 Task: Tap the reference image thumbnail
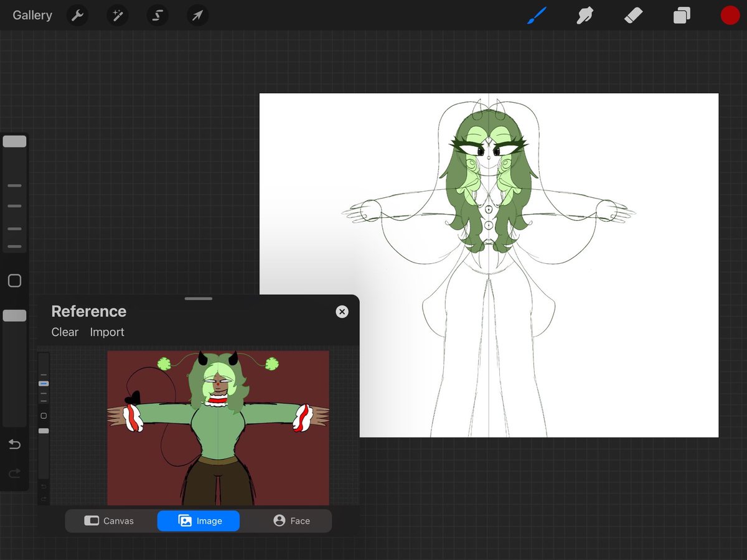point(218,428)
